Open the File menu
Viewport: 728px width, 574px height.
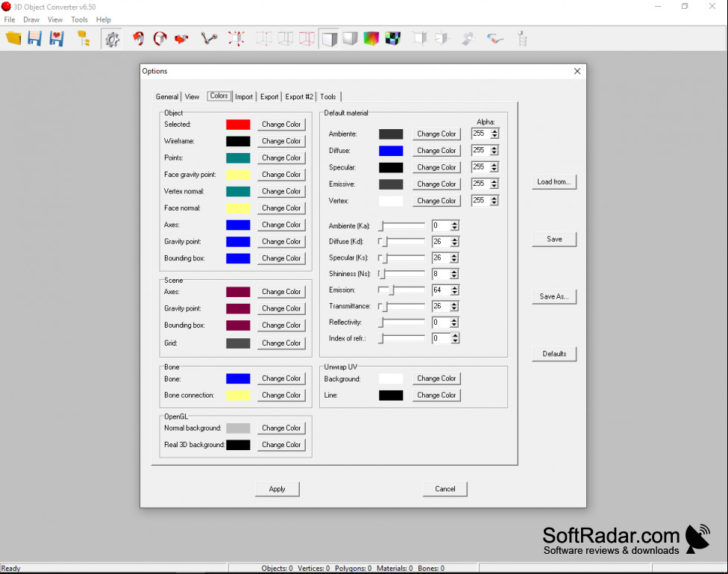9,19
